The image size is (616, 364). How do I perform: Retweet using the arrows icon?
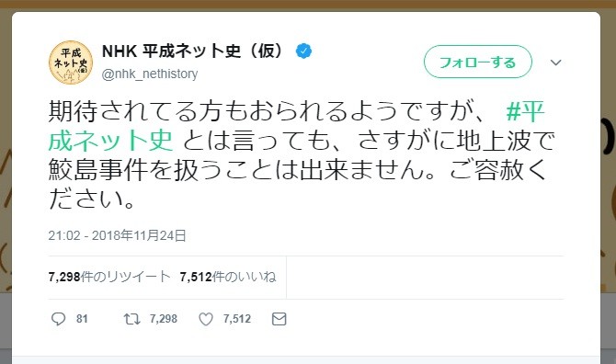tap(132, 319)
